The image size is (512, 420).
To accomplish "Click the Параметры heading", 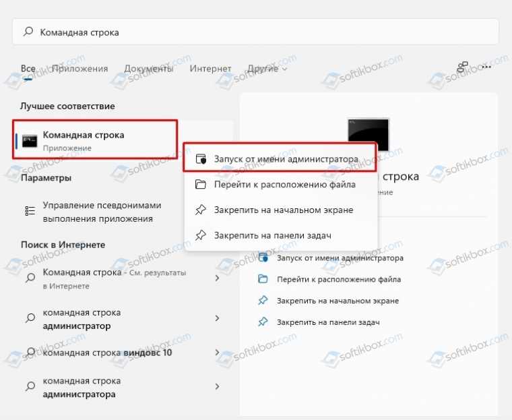I will (x=46, y=178).
